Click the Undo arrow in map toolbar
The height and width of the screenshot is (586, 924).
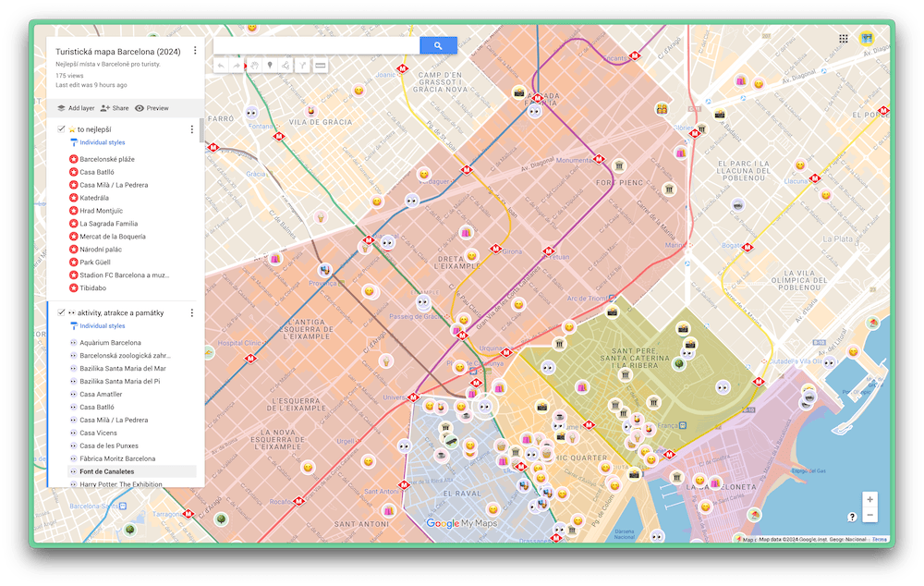(221, 66)
